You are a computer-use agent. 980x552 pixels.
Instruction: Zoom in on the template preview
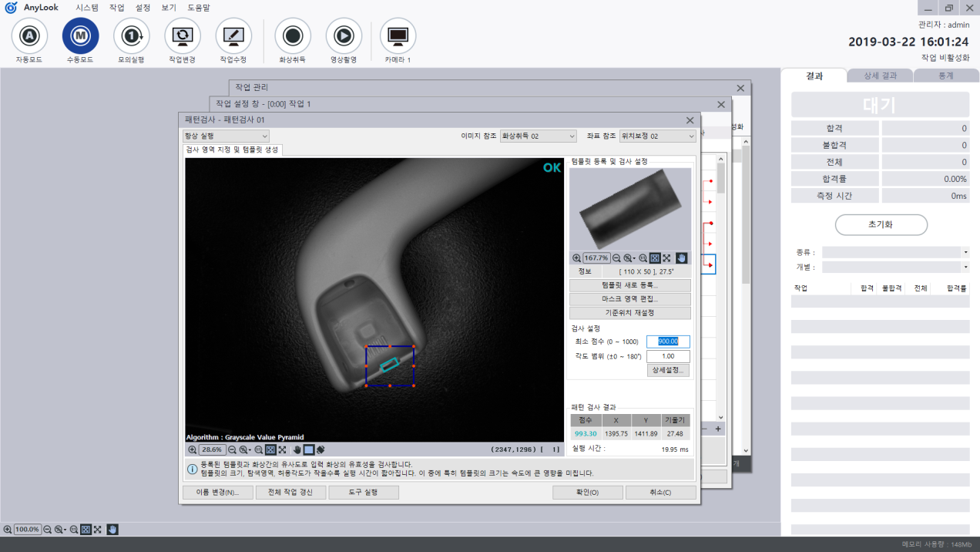coord(576,258)
